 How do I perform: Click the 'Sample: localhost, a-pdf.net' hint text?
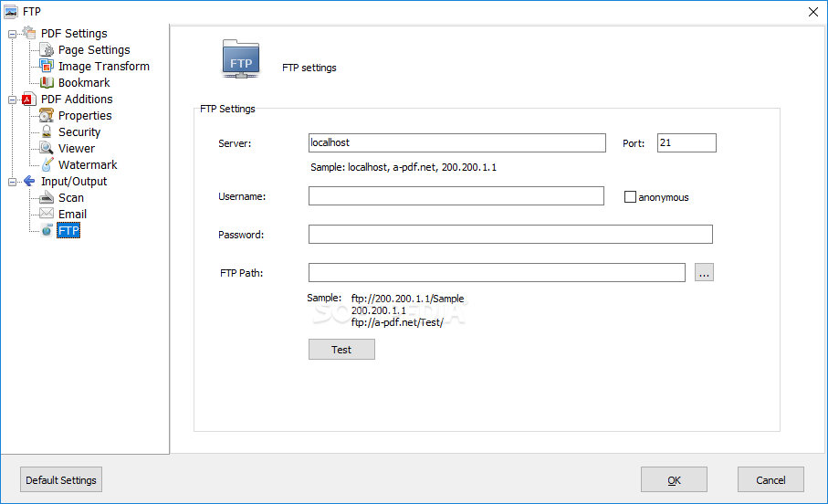404,167
